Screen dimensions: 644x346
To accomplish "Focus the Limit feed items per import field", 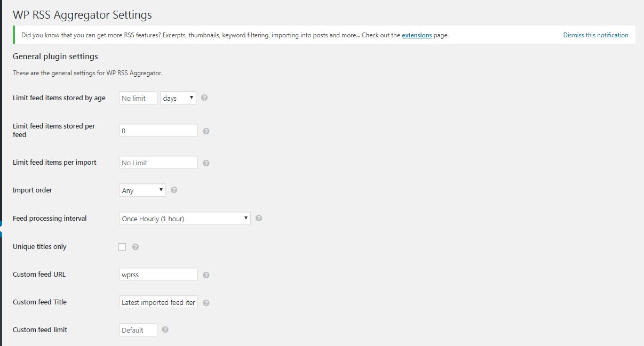I will [x=158, y=163].
